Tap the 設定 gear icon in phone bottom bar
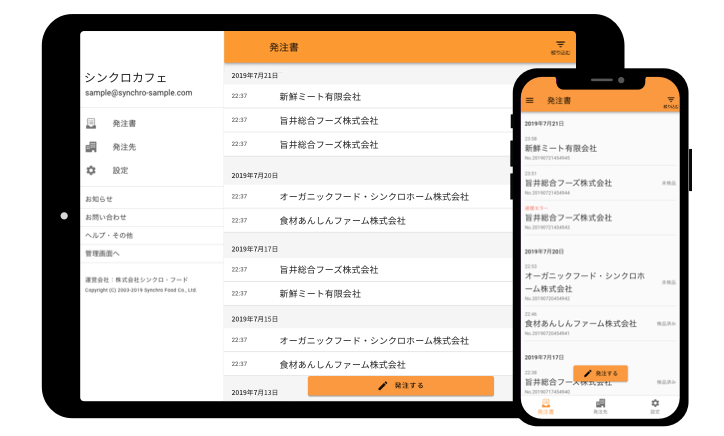Viewport: 724px width, 436px height. (x=655, y=405)
